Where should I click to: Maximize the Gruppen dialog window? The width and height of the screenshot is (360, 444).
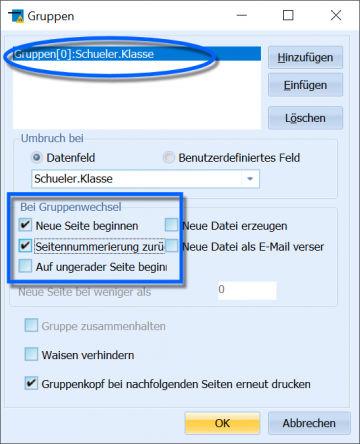[x=288, y=15]
